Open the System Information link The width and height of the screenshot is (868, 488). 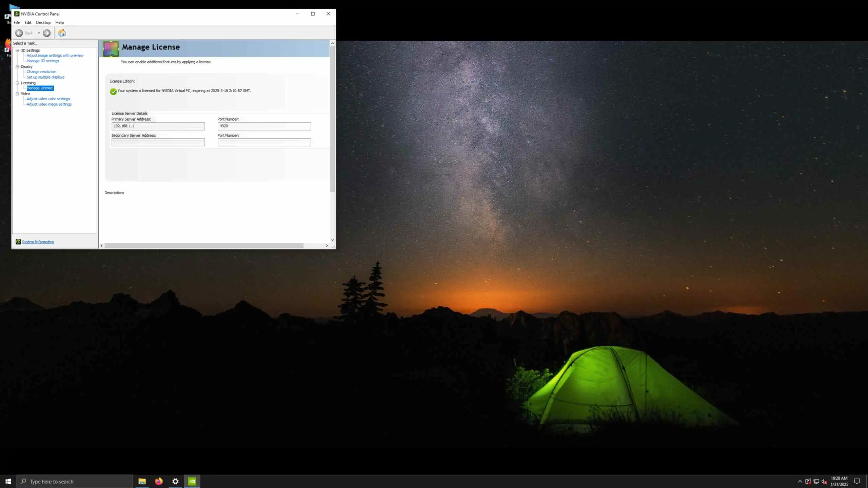[38, 242]
